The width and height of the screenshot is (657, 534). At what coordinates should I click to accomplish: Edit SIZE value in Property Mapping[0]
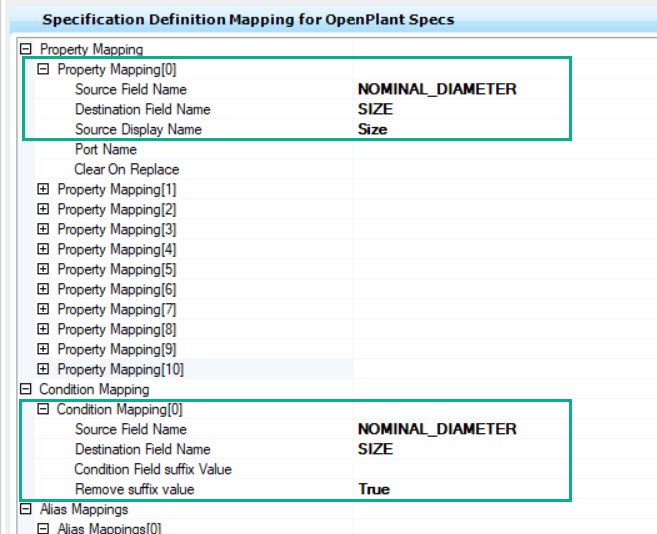pos(375,109)
